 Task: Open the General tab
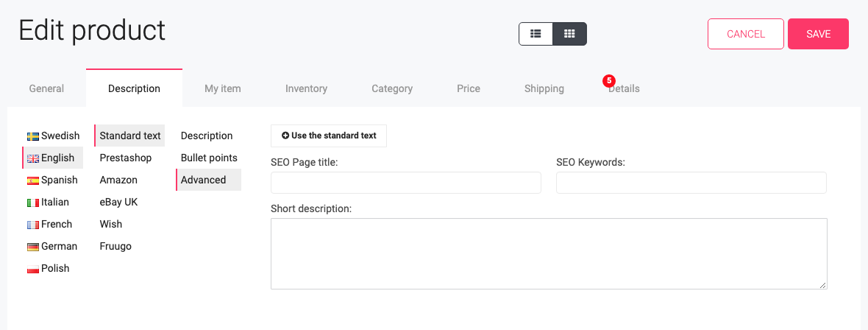(46, 88)
